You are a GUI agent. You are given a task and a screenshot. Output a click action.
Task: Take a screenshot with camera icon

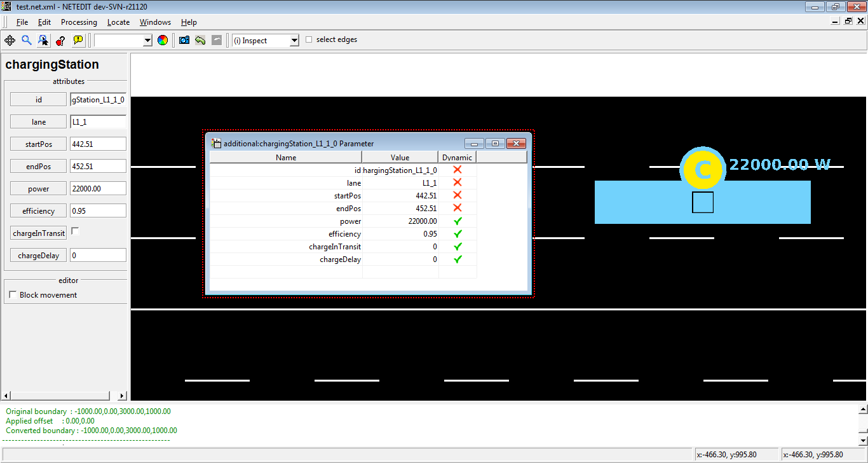[184, 40]
